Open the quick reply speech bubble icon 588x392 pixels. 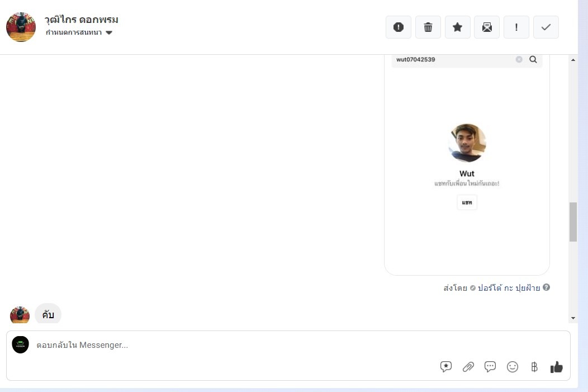[x=490, y=367]
